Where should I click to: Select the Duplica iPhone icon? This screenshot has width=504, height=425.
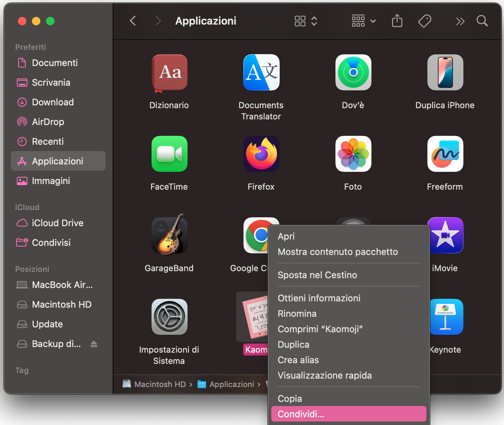[x=445, y=72]
